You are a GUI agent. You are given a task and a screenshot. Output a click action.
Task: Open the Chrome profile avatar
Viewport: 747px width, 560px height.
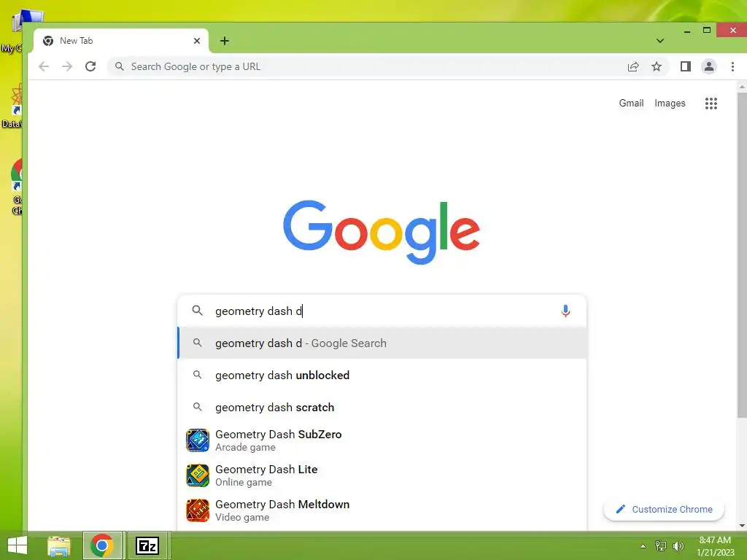[709, 66]
